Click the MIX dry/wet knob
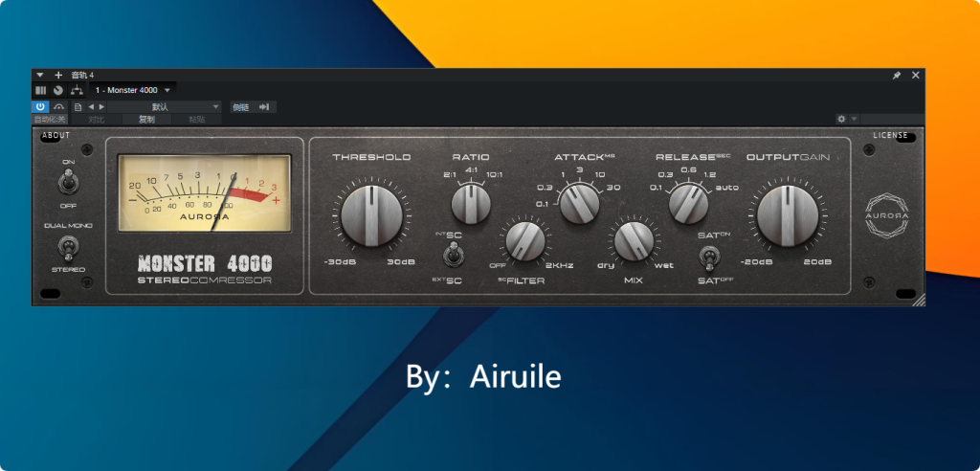This screenshot has height=471, width=980. pyautogui.click(x=634, y=241)
